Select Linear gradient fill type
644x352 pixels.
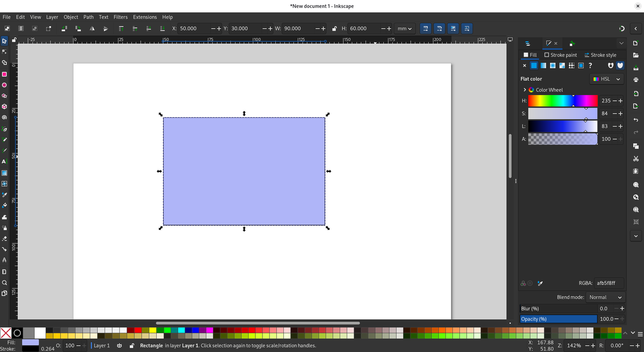(543, 66)
